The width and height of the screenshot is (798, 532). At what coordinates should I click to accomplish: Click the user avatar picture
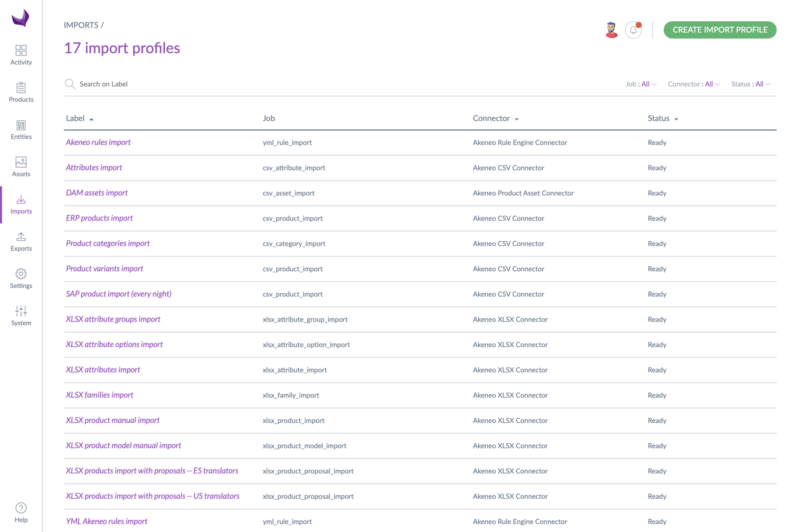611,30
